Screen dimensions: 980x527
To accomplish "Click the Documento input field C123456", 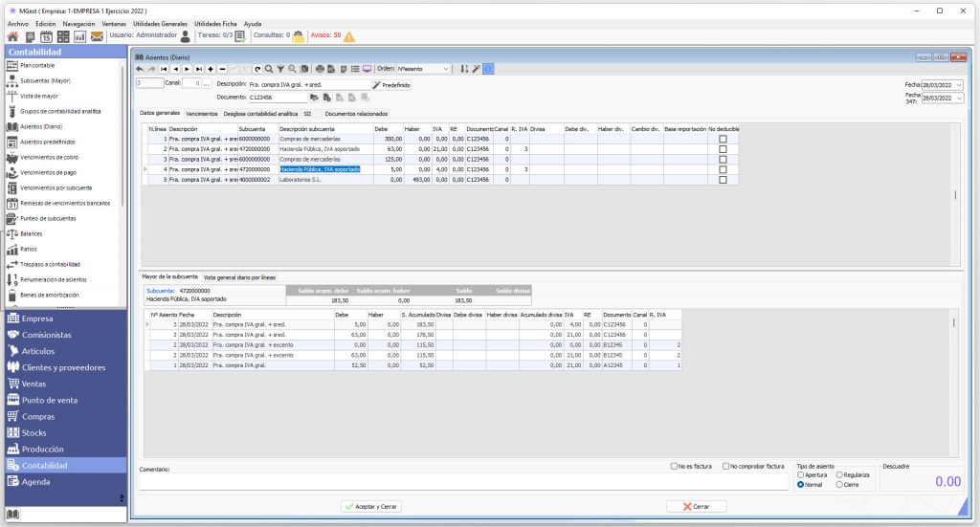I will (278, 98).
